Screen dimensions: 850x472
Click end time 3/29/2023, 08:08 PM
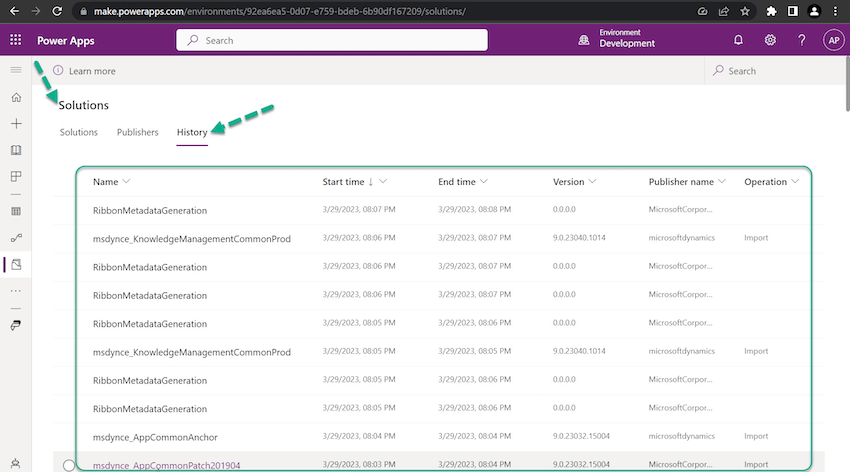pyautogui.click(x=474, y=209)
